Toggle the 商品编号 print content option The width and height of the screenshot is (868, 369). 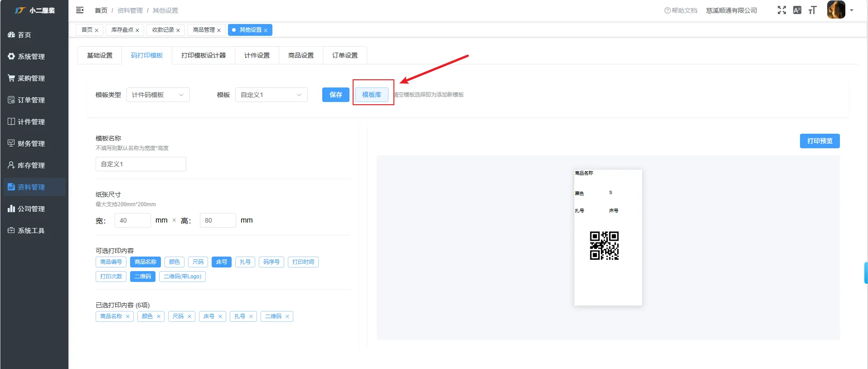pyautogui.click(x=111, y=262)
